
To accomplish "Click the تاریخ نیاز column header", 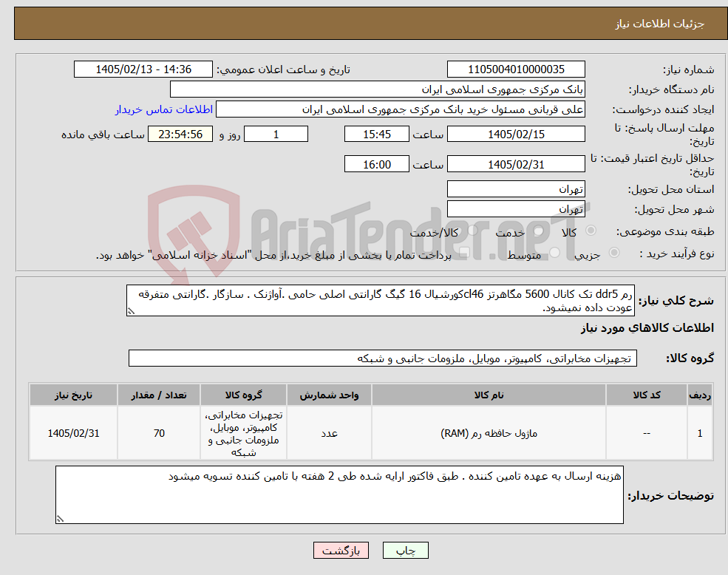I will pyautogui.click(x=73, y=395).
